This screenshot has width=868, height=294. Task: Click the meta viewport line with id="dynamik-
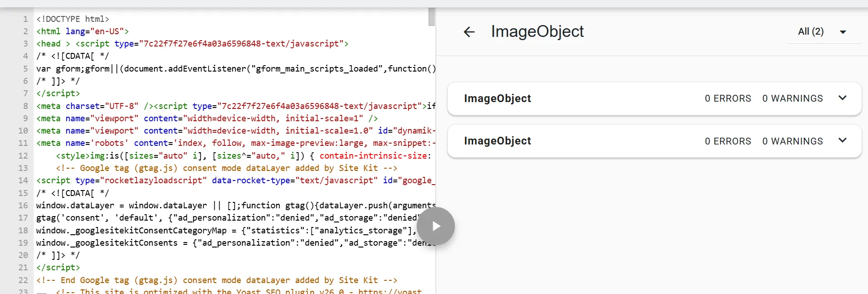[236, 131]
